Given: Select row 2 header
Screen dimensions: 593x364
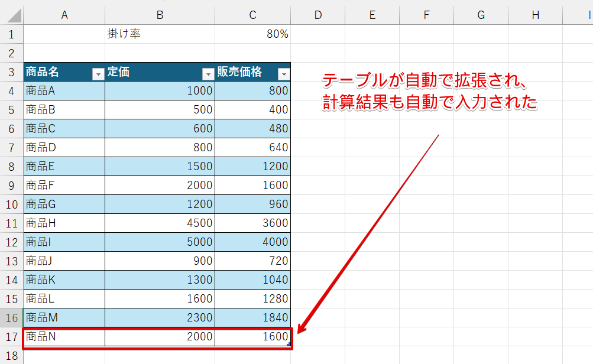Looking at the screenshot, I should 11,53.
